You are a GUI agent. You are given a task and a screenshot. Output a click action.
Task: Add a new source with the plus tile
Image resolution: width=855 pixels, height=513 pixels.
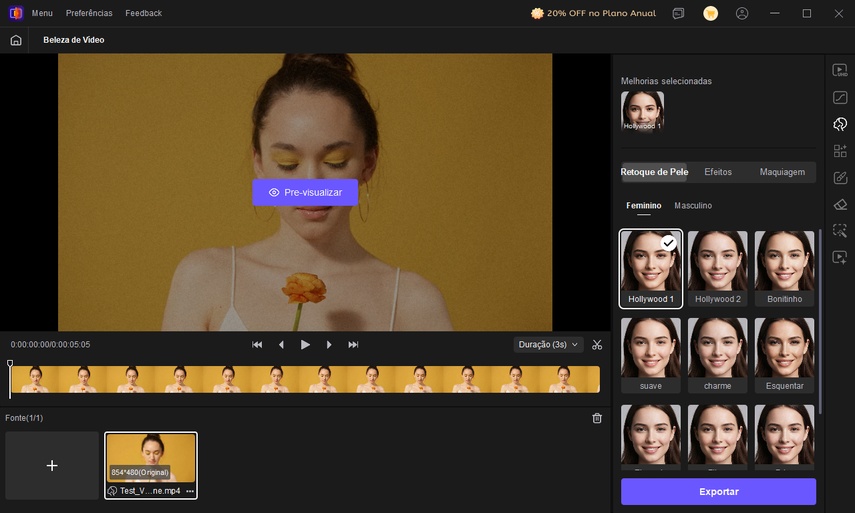point(52,466)
